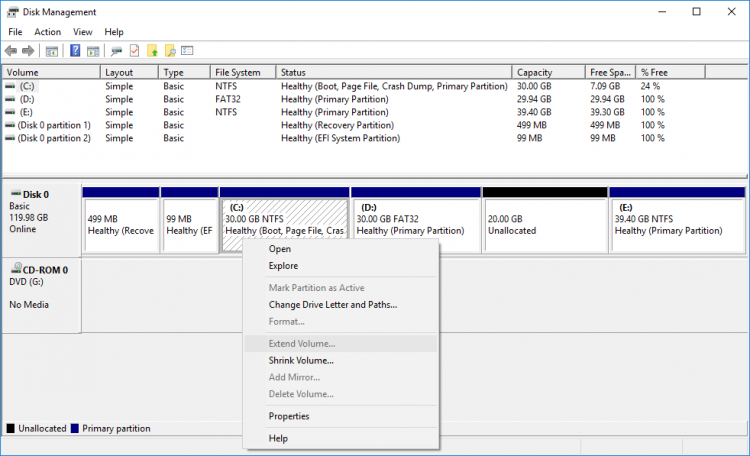Viewport: 750px width, 456px height.
Task: Click the Disk Management title bar icon
Action: [12, 12]
